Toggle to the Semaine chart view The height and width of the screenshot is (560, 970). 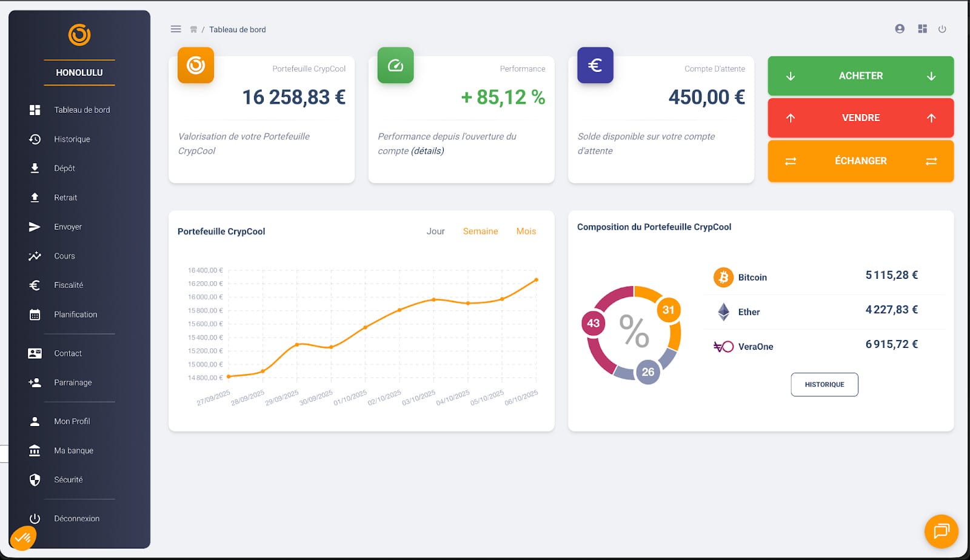coord(480,231)
